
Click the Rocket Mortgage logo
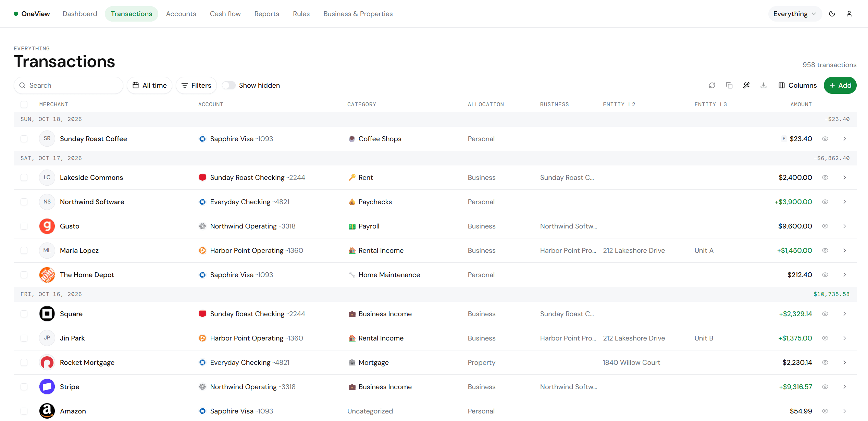tap(47, 362)
